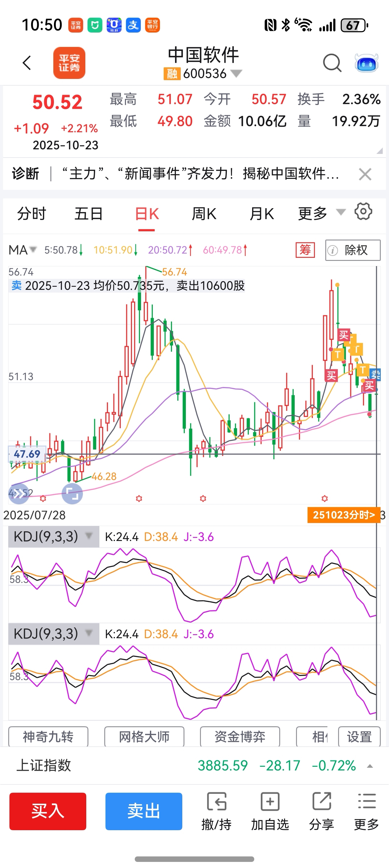This screenshot has width=389, height=868.
Task: Tap the battery status icon
Action: point(354,25)
